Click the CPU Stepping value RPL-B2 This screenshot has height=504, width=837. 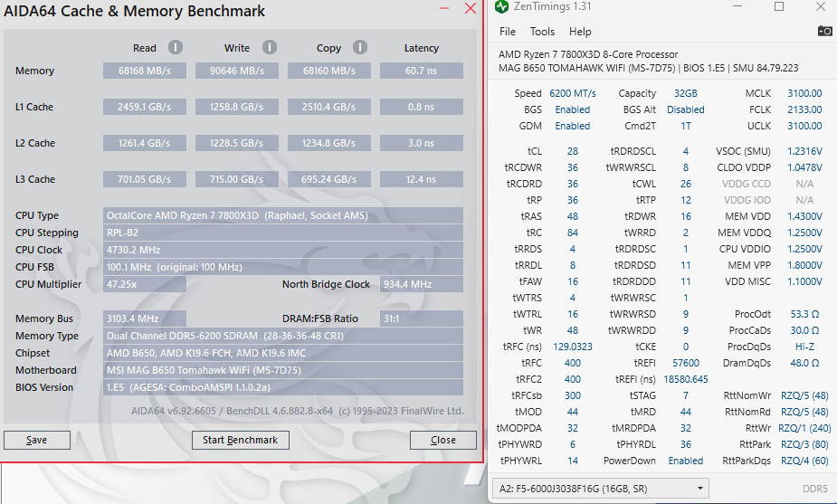click(x=283, y=233)
